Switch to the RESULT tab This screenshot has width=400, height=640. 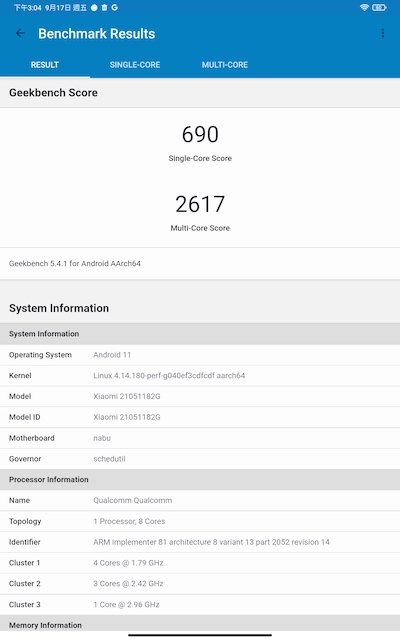click(x=45, y=65)
